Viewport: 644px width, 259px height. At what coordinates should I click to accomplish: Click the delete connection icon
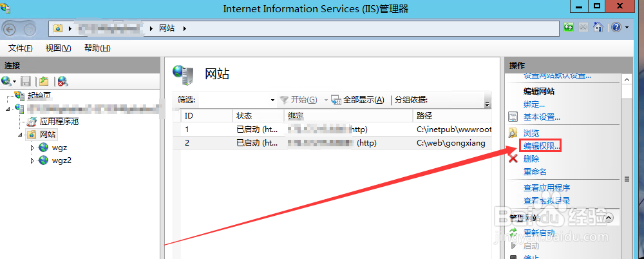(x=63, y=81)
